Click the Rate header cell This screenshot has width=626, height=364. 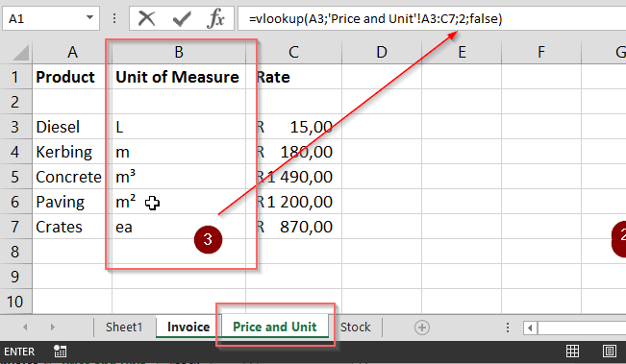(294, 77)
